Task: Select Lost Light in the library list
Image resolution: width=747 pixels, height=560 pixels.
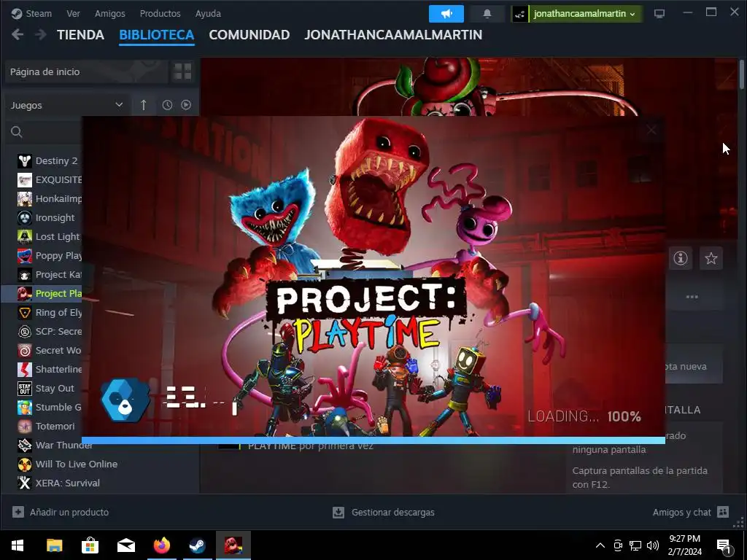Action: [x=49, y=237]
